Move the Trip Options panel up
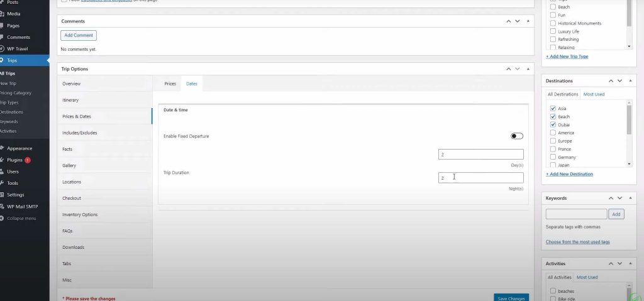 (x=508, y=68)
